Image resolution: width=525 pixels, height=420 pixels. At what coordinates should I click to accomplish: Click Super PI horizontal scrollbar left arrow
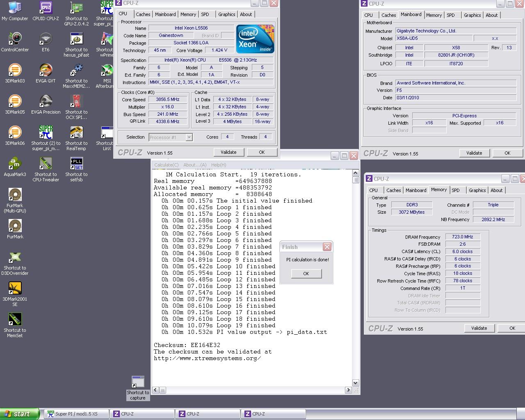156,390
